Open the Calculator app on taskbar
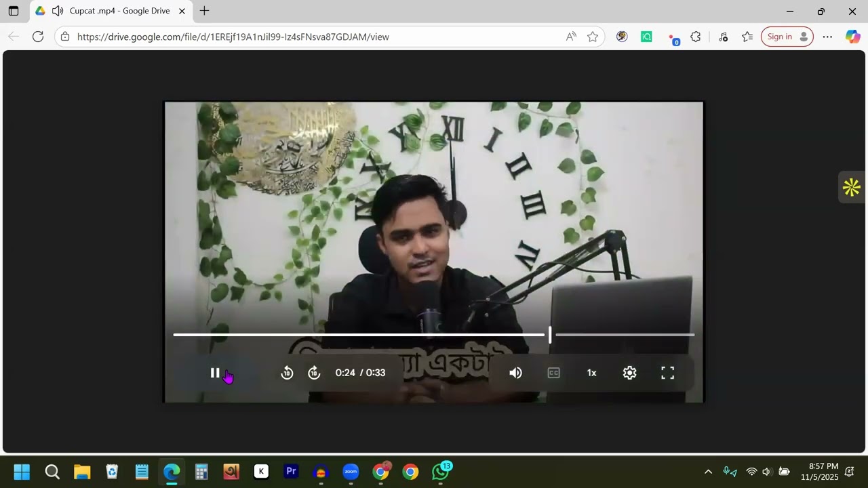Image resolution: width=868 pixels, height=488 pixels. tap(201, 472)
